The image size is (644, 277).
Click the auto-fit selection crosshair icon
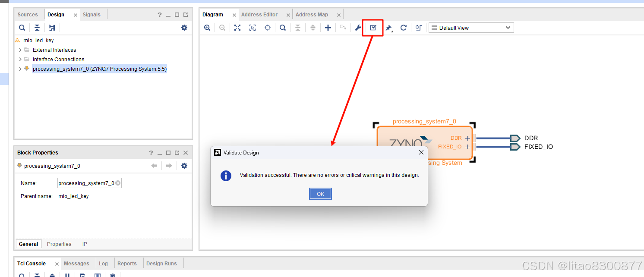click(x=268, y=28)
